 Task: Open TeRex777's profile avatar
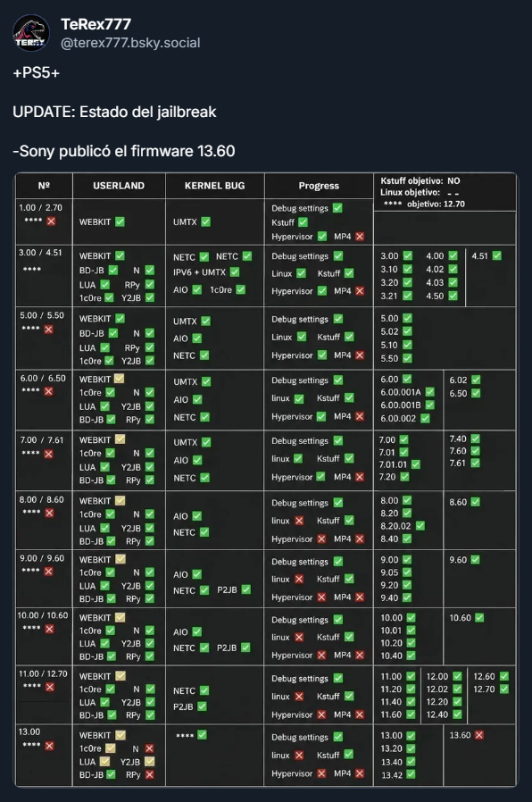tap(31, 33)
